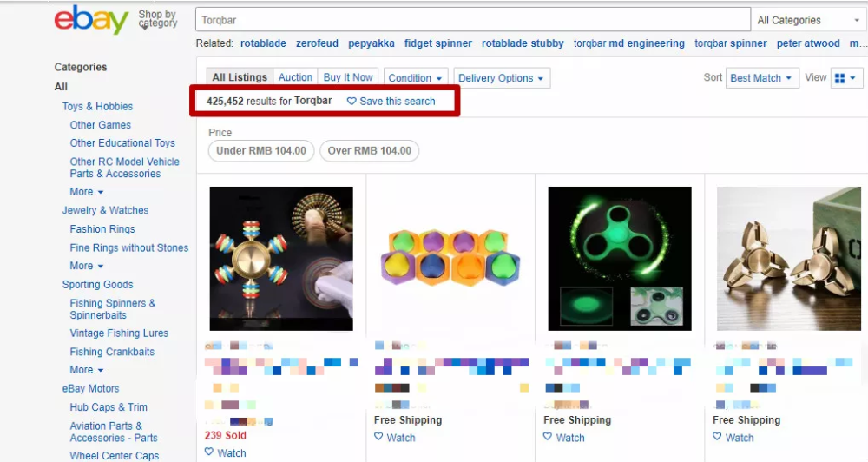Open the Wheel Center Caps category
The width and height of the screenshot is (868, 462).
(114, 456)
